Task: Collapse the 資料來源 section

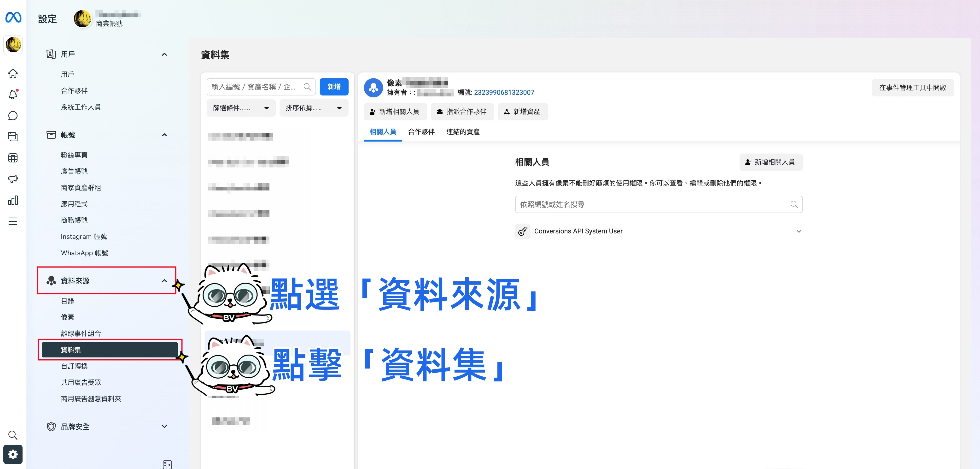Action: point(164,281)
